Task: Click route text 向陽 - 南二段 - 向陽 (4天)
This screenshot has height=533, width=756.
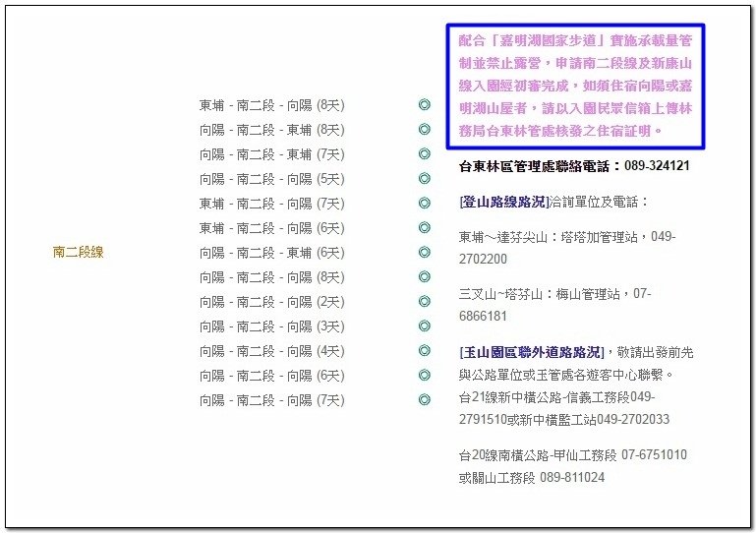Action: [272, 351]
